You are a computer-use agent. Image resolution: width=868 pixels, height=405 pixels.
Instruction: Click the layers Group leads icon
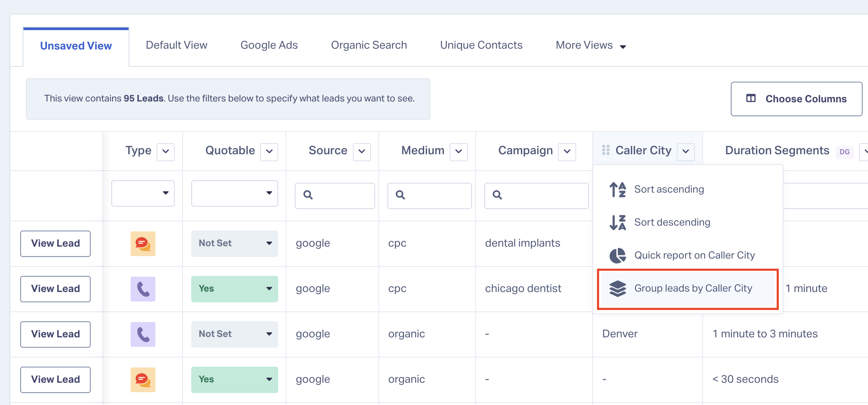click(617, 288)
